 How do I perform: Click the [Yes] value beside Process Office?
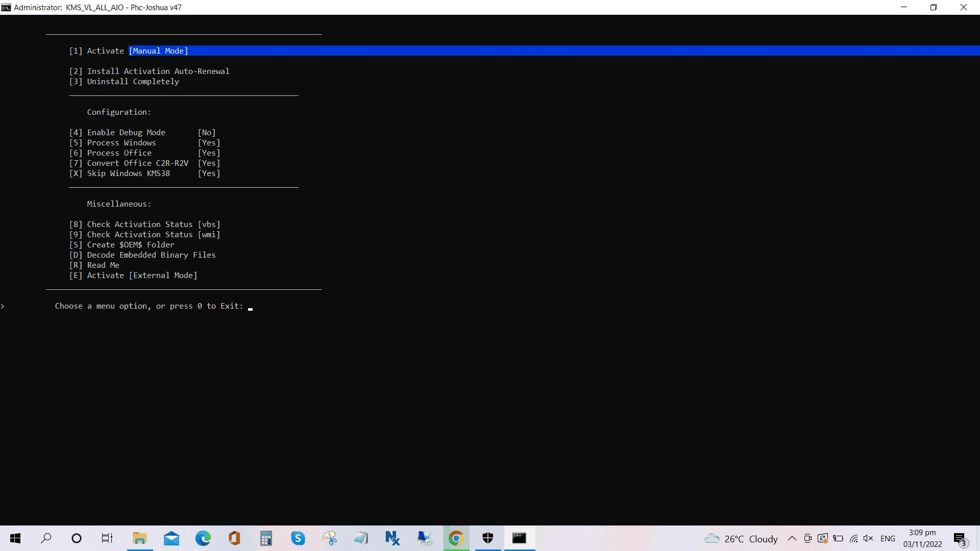point(209,153)
